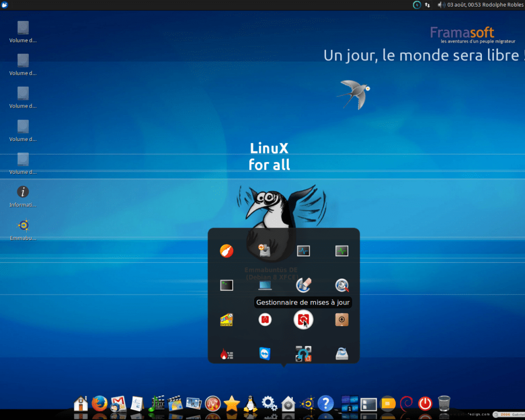Image resolution: width=525 pixels, height=420 pixels.
Task: Open the power manager tray icon
Action: click(x=417, y=5)
